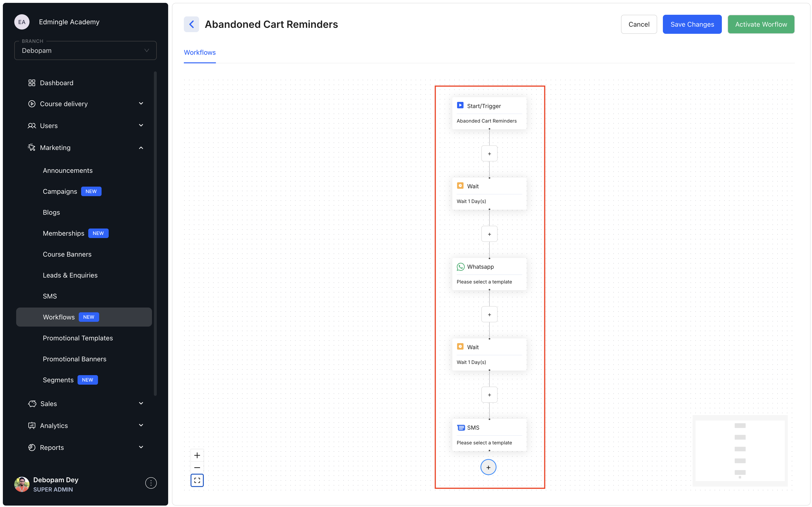The width and height of the screenshot is (812, 507).
Task: Expand the Analytics section chevron
Action: point(141,425)
